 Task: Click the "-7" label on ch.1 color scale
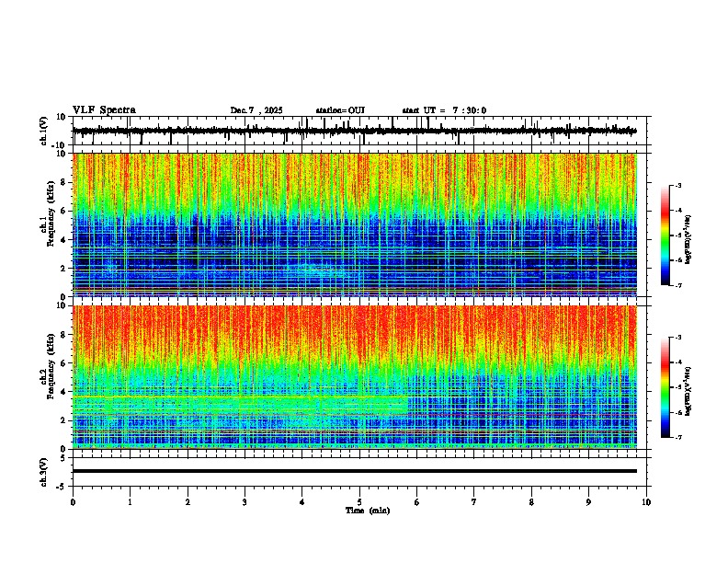pos(678,285)
